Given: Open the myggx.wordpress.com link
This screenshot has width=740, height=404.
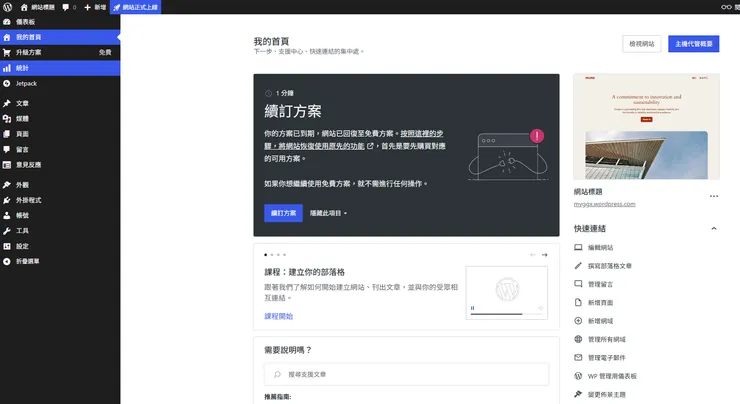Looking at the screenshot, I should (604, 204).
